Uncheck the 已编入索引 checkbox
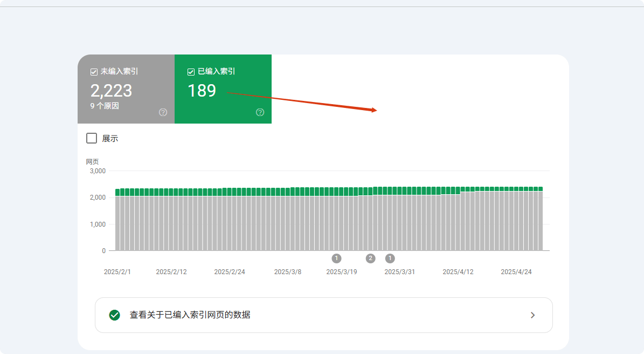This screenshot has height=354, width=644. (190, 71)
